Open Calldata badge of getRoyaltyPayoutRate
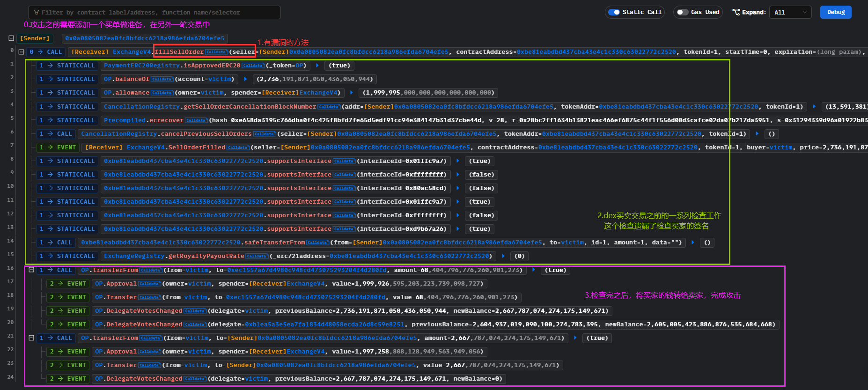868x390 pixels. 257,256
